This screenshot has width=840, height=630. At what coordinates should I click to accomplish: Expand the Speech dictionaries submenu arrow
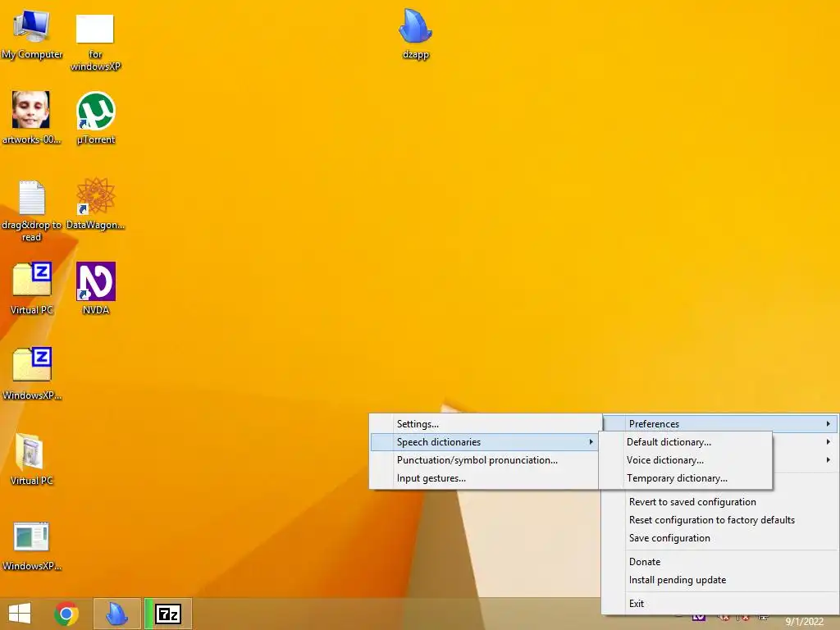(x=591, y=442)
